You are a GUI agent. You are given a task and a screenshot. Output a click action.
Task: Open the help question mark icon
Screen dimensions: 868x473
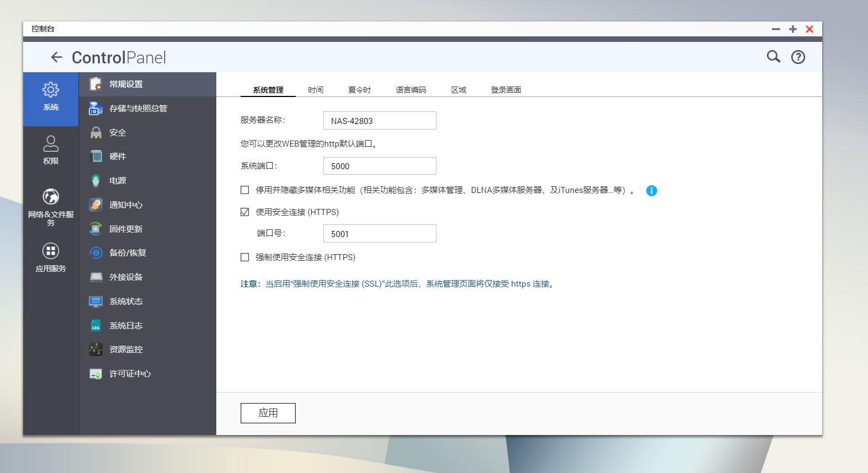798,57
